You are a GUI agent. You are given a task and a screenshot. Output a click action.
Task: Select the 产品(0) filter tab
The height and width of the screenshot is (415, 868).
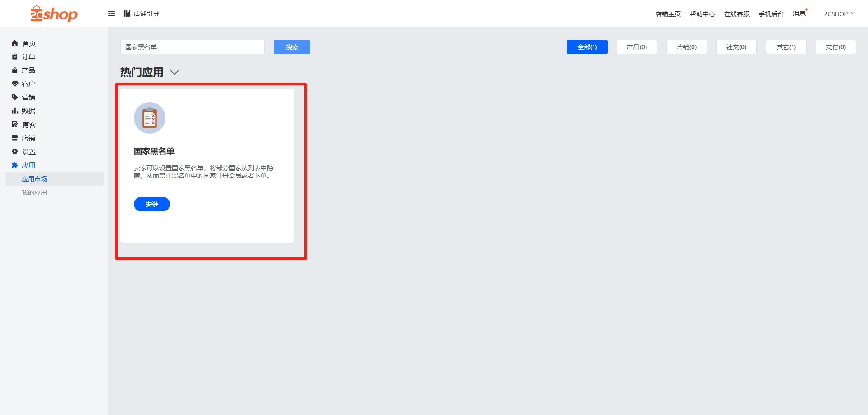coord(637,47)
